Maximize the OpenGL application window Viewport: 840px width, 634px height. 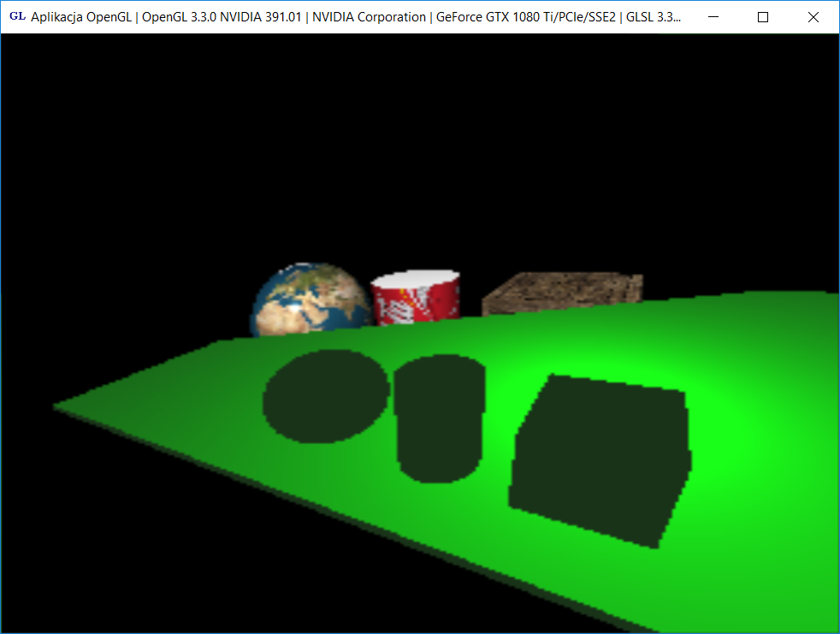click(x=762, y=16)
